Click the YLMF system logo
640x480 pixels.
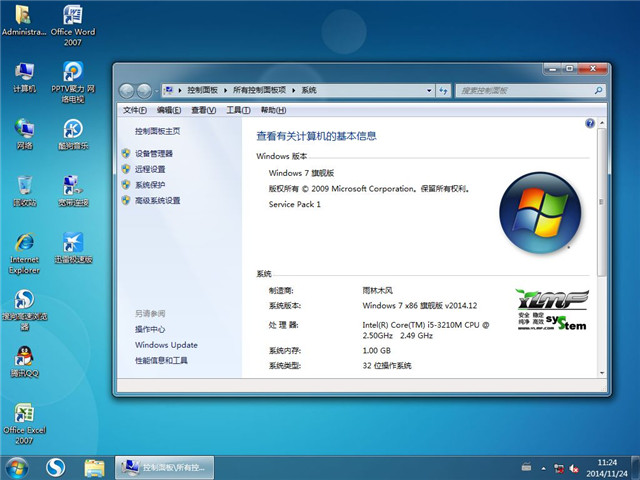click(552, 310)
